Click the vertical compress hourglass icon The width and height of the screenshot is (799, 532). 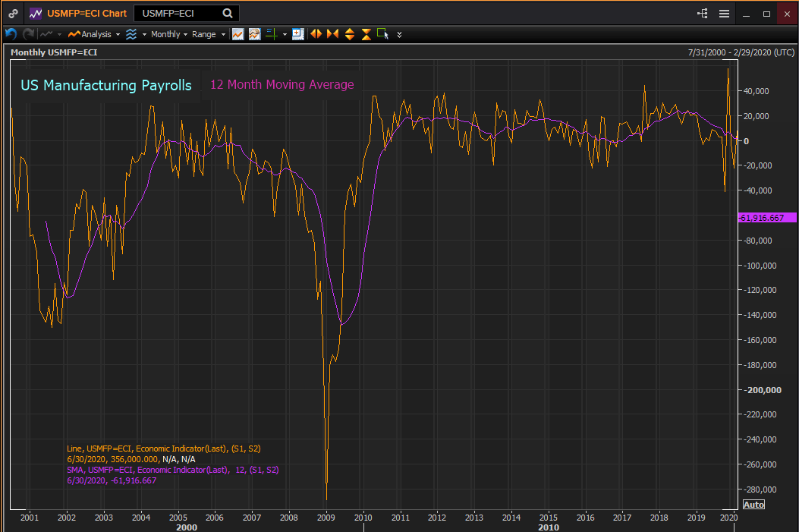(x=366, y=34)
